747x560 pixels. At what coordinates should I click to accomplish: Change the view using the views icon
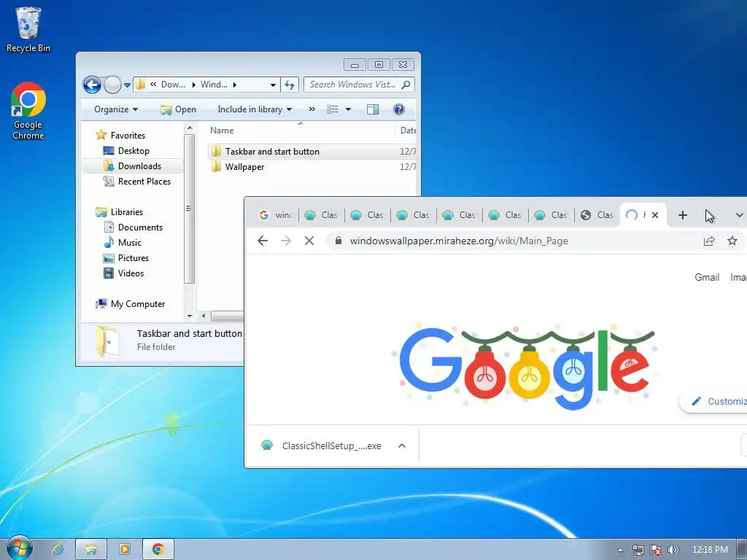click(x=333, y=109)
